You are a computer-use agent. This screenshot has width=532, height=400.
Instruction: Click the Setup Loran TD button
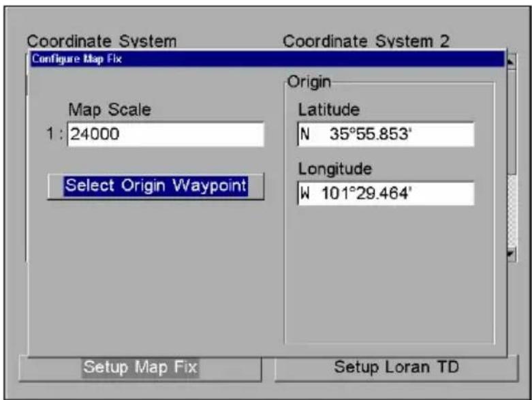click(x=396, y=368)
